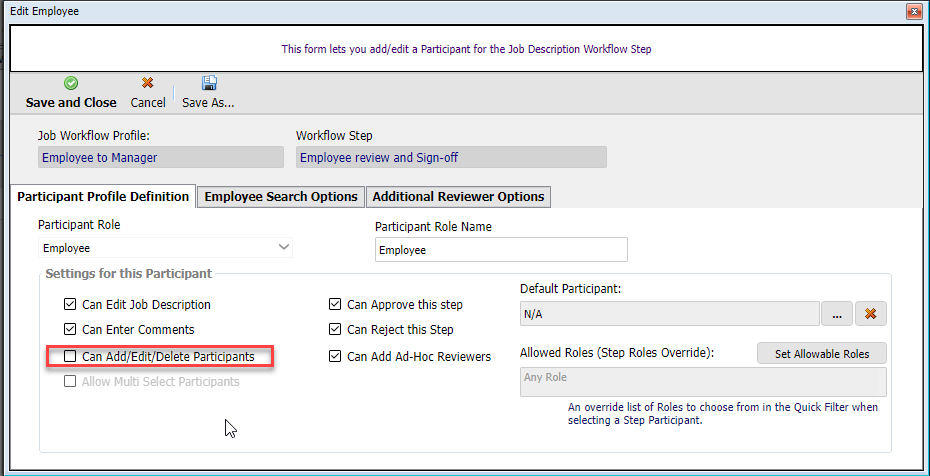Toggle Can Reject this Step checkbox
The width and height of the screenshot is (930, 476).
[336, 330]
